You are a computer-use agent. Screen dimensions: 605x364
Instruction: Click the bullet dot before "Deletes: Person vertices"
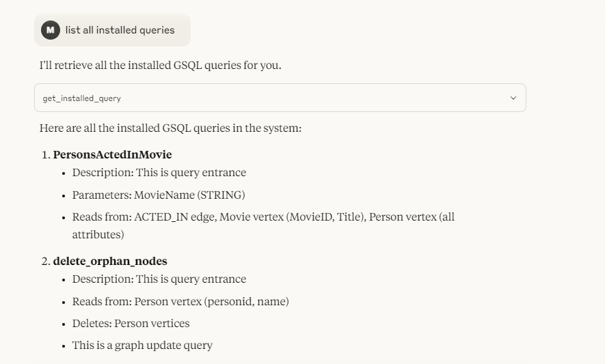(x=63, y=324)
